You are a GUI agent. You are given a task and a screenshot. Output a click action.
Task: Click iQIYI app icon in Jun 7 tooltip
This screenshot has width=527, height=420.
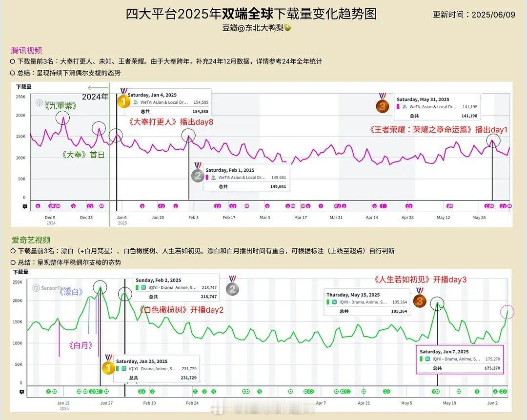click(x=427, y=359)
